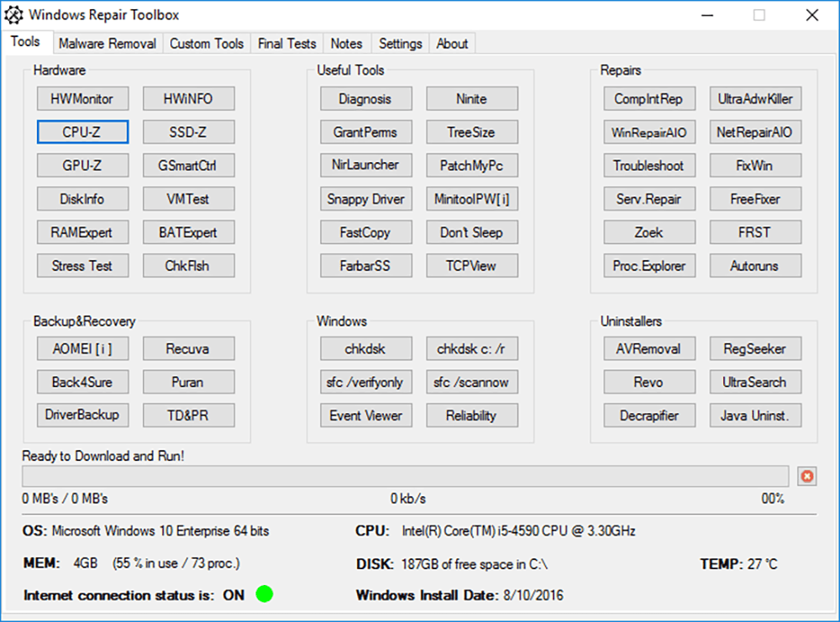Click the AOMEI [i] button

pyautogui.click(x=82, y=348)
